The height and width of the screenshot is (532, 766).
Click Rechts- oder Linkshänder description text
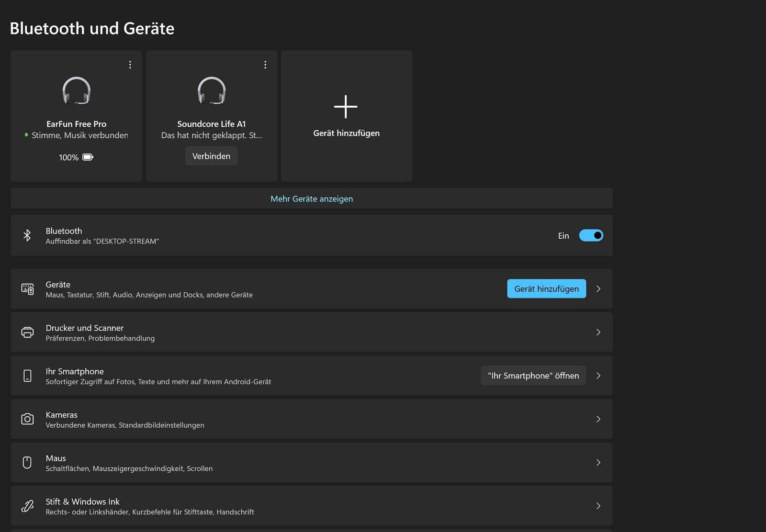click(150, 512)
